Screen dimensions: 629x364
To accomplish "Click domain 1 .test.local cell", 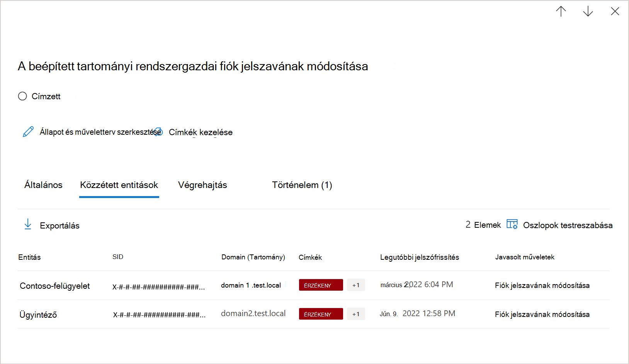I will pyautogui.click(x=251, y=285).
